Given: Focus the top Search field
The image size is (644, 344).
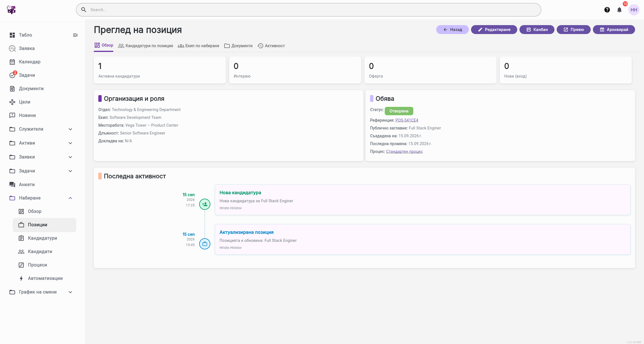Looking at the screenshot, I should [x=308, y=10].
